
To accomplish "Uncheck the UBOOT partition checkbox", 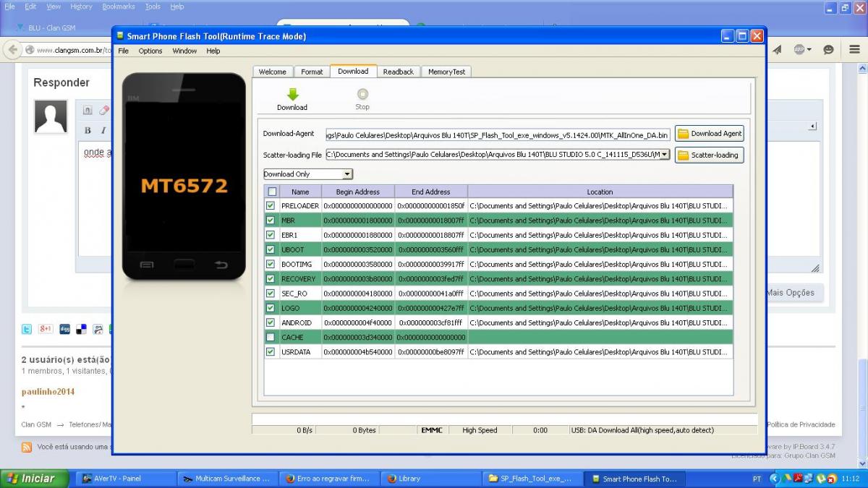I will click(x=271, y=249).
